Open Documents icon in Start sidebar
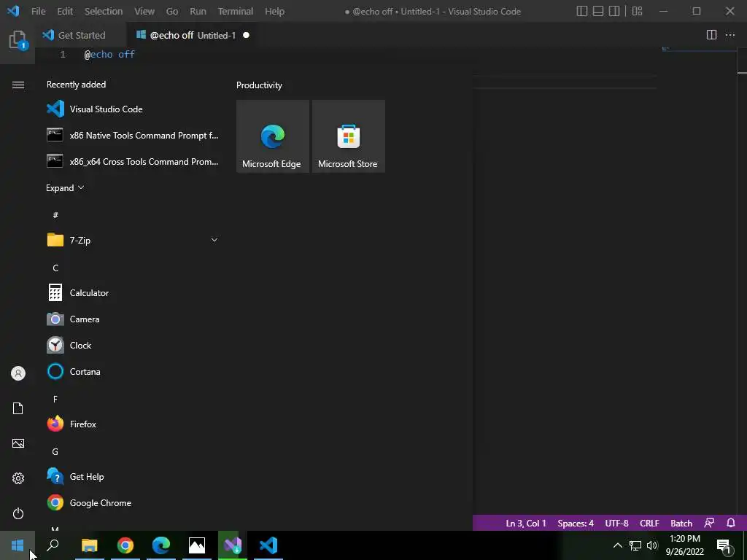This screenshot has height=560, width=747. 18,408
